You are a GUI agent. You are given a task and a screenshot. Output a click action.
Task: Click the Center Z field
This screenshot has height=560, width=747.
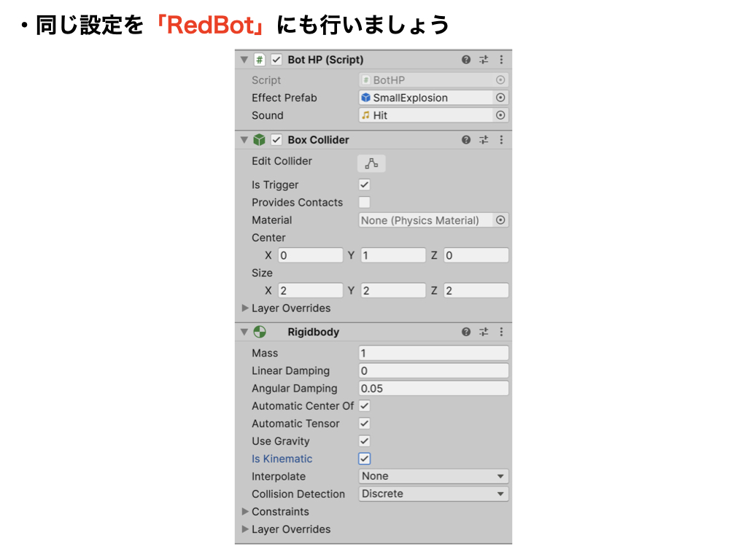pos(476,255)
